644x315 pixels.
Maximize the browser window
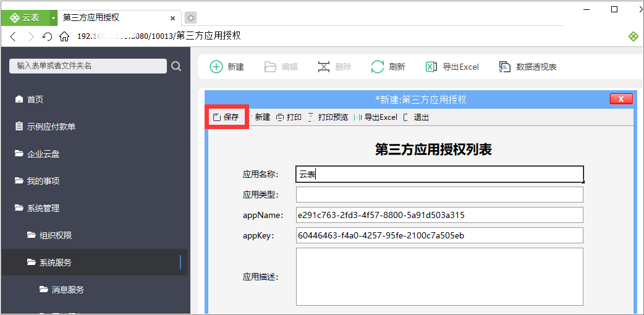pos(614,9)
